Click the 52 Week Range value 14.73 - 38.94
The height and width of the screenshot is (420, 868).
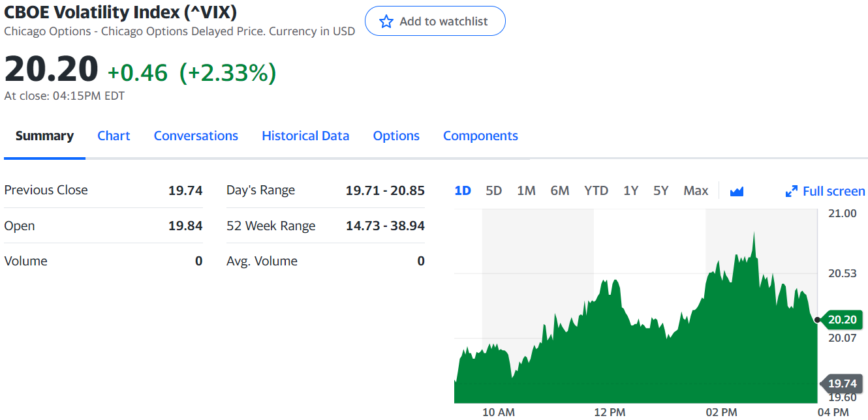[x=385, y=226]
